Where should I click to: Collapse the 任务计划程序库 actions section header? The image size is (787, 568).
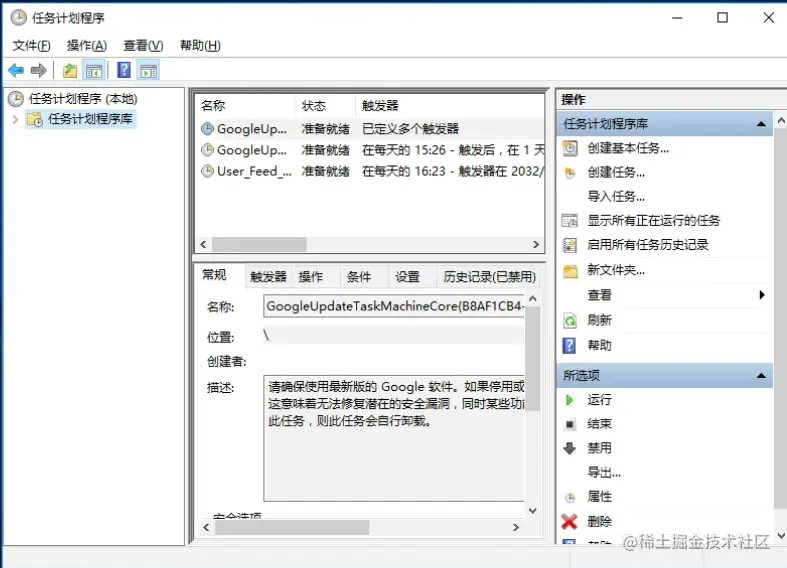click(x=761, y=124)
